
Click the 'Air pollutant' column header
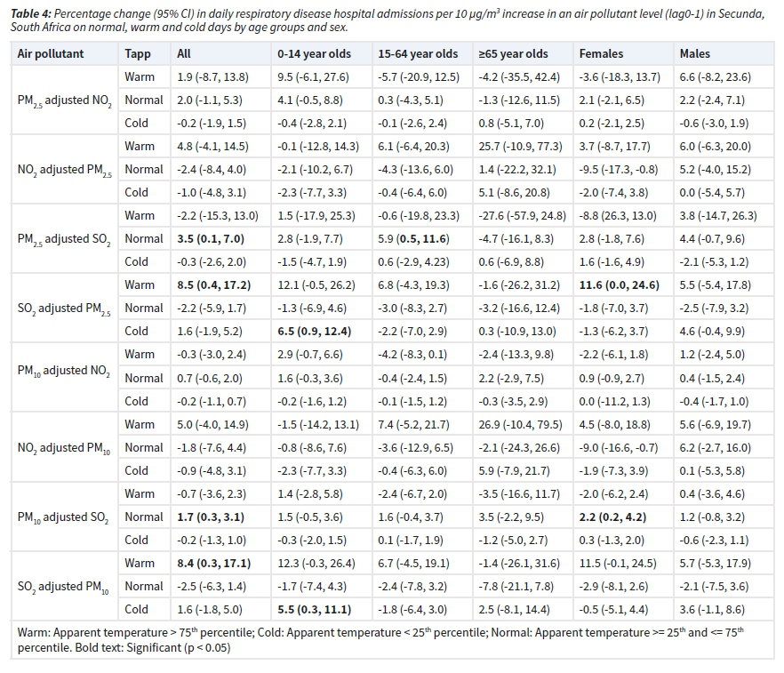pos(51,53)
